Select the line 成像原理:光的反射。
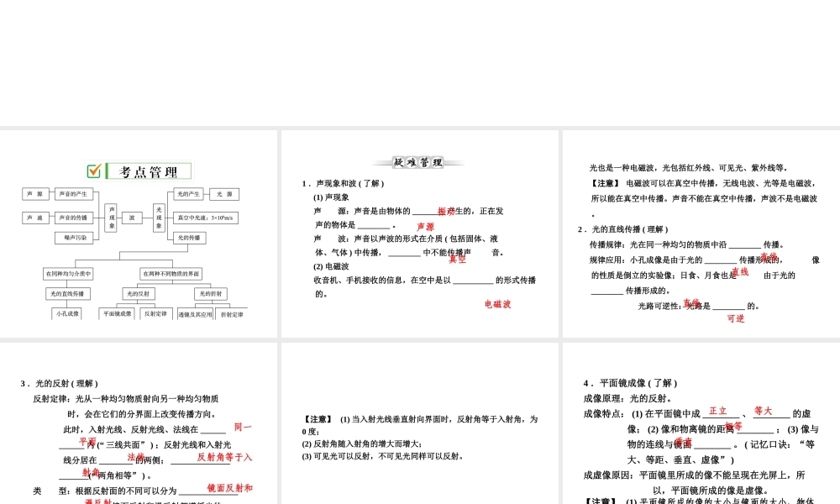The width and height of the screenshot is (840, 504). [x=627, y=398]
